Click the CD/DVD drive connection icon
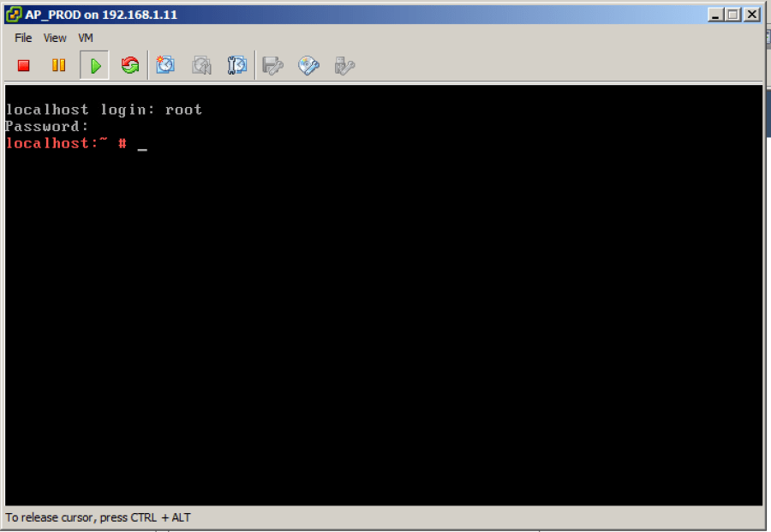Viewport: 771px width, 532px height. 308,65
